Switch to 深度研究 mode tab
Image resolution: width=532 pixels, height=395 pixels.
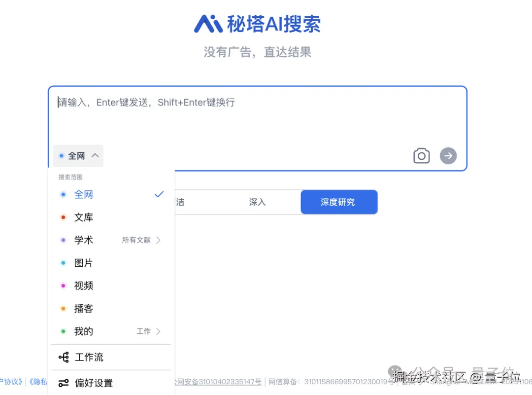pyautogui.click(x=339, y=202)
